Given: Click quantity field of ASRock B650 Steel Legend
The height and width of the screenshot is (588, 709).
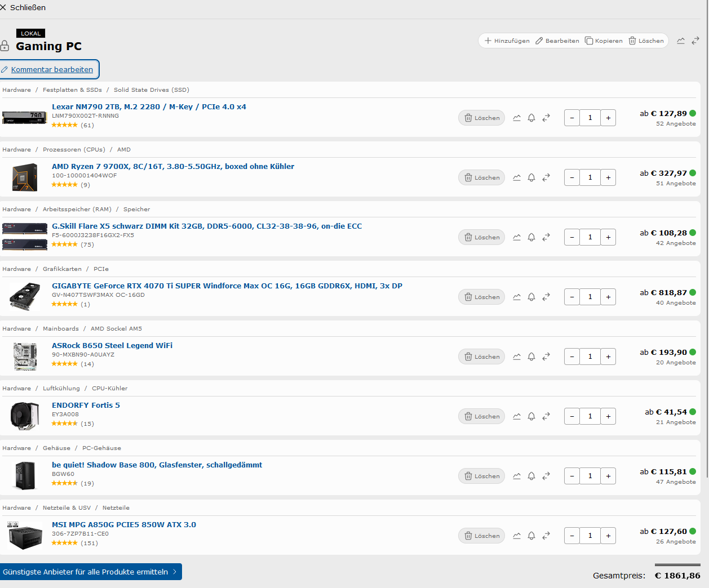Looking at the screenshot, I should [x=590, y=357].
